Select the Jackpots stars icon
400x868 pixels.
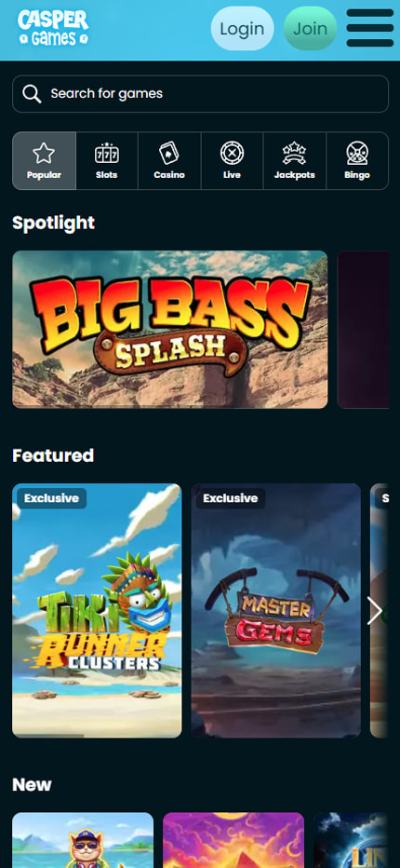coord(294,154)
